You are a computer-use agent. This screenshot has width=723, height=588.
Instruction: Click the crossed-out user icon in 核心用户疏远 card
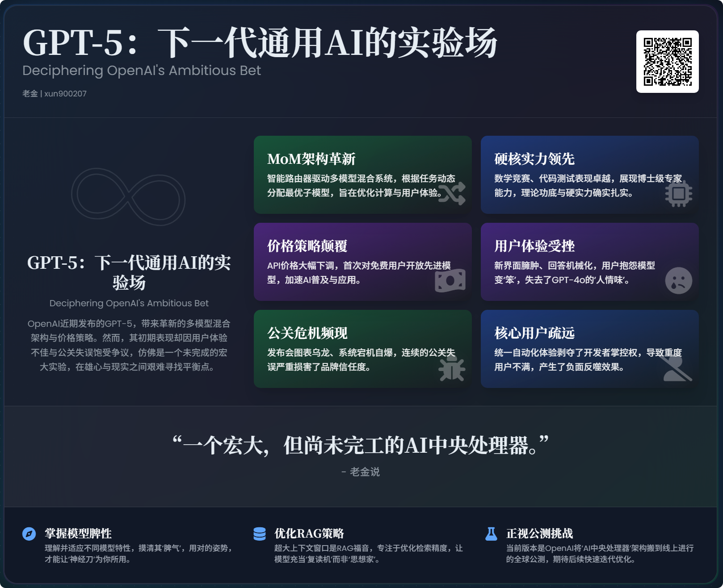tap(677, 367)
